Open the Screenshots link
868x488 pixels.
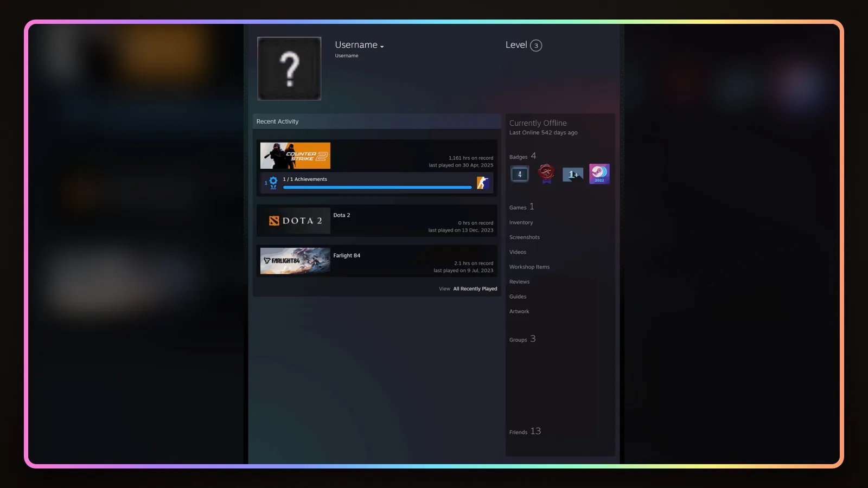(x=524, y=237)
